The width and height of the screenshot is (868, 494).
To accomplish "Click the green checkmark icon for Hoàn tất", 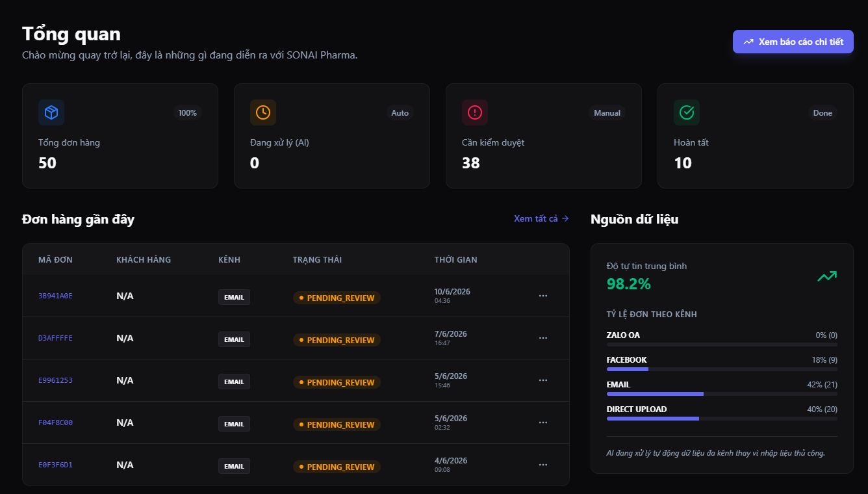I will click(687, 112).
